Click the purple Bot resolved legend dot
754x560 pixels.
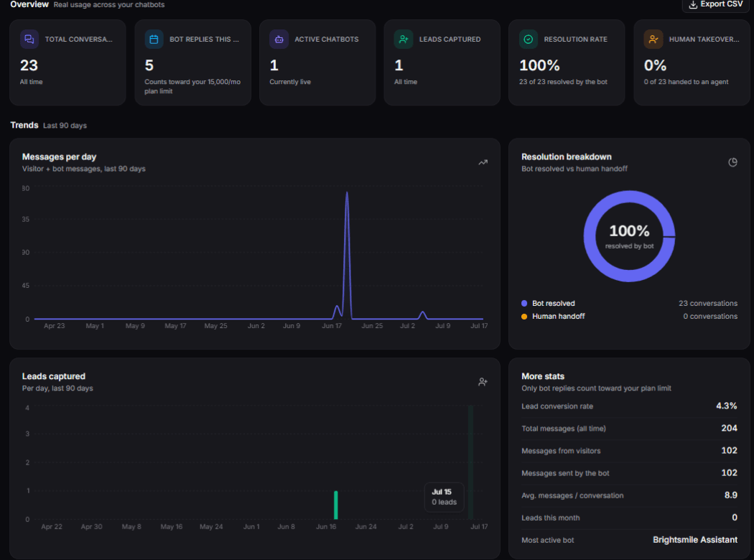[x=524, y=303]
